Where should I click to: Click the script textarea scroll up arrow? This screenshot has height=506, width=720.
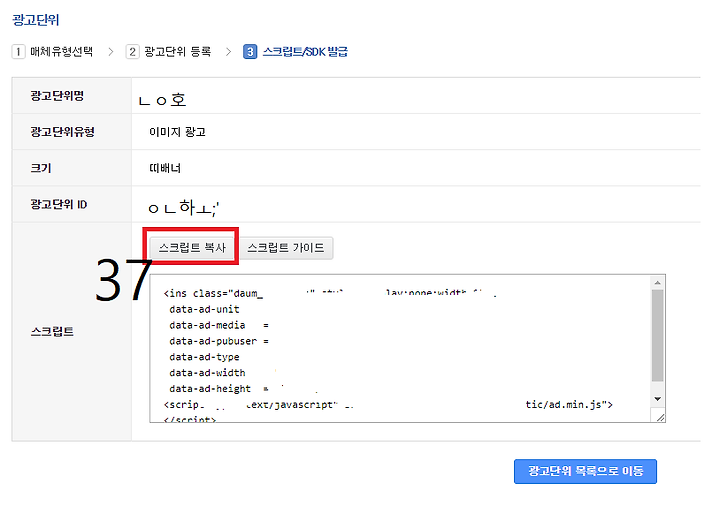(658, 283)
